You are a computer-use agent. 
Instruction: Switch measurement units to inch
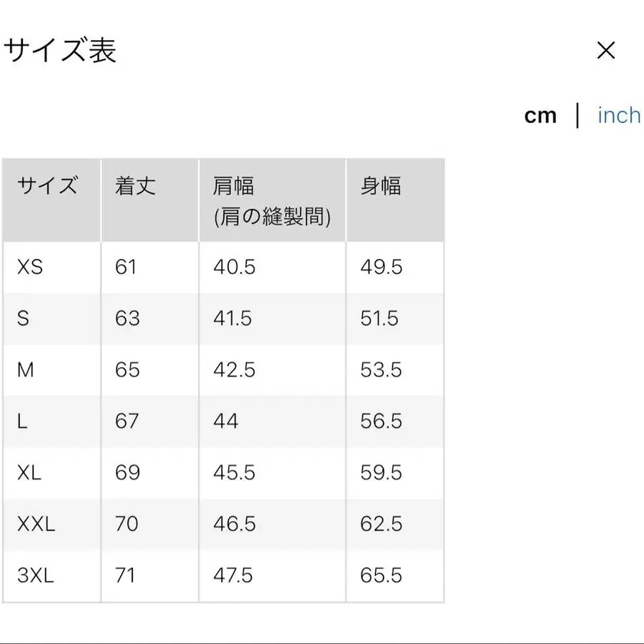617,115
